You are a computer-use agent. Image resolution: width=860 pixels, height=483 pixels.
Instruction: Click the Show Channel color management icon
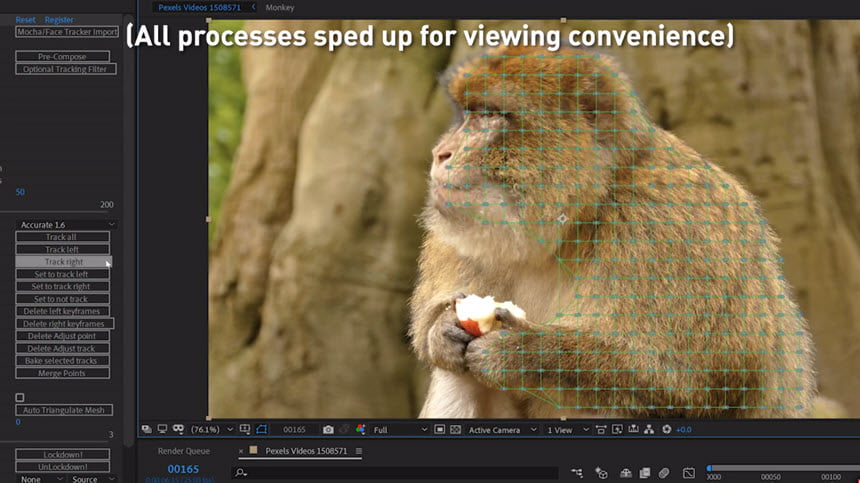pos(360,429)
